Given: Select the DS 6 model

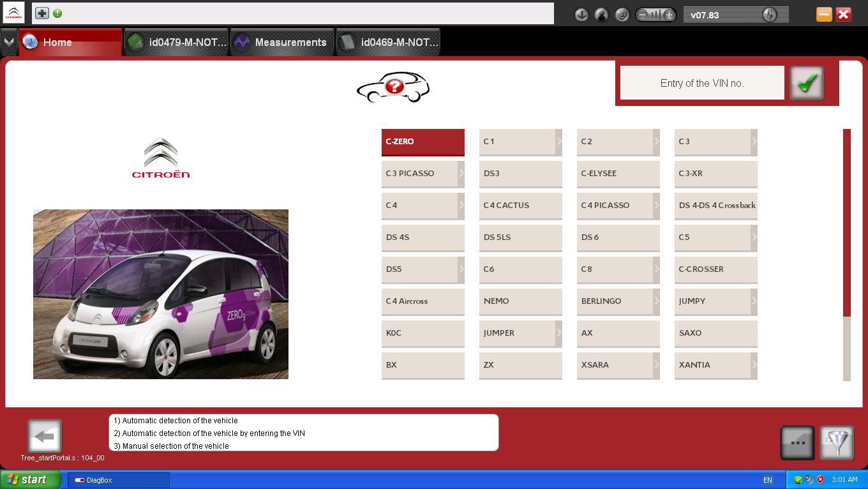Looking at the screenshot, I should click(618, 237).
